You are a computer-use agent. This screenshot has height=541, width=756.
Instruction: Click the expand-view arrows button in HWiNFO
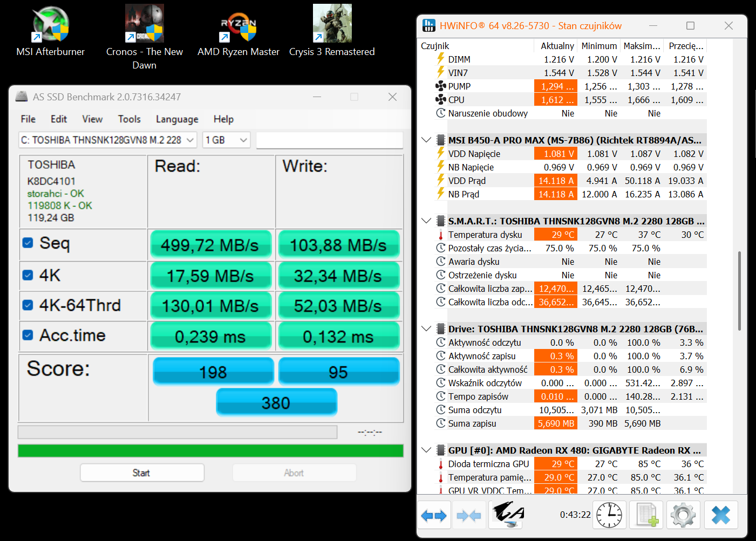(x=434, y=515)
